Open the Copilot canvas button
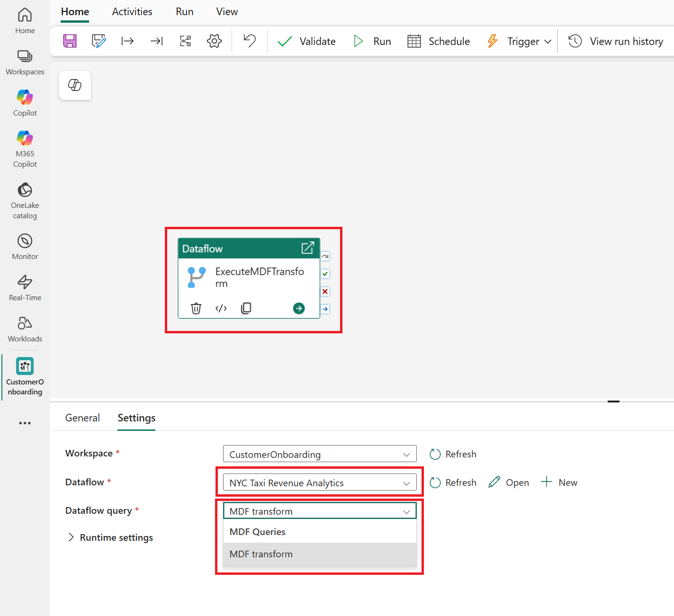The width and height of the screenshot is (674, 616). coord(75,85)
